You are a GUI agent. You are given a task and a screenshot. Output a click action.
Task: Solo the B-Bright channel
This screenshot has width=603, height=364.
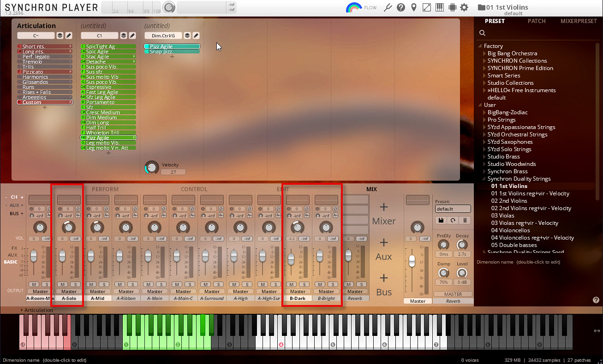point(332,284)
